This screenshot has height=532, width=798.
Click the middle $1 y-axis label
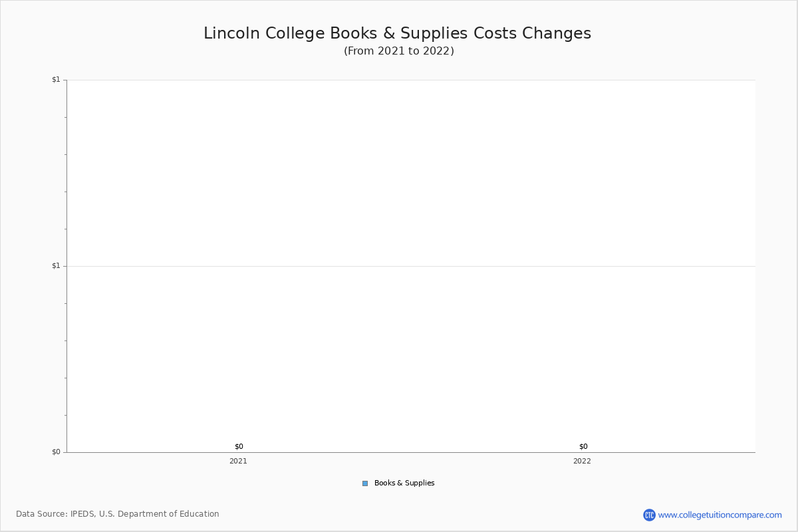(x=56, y=266)
